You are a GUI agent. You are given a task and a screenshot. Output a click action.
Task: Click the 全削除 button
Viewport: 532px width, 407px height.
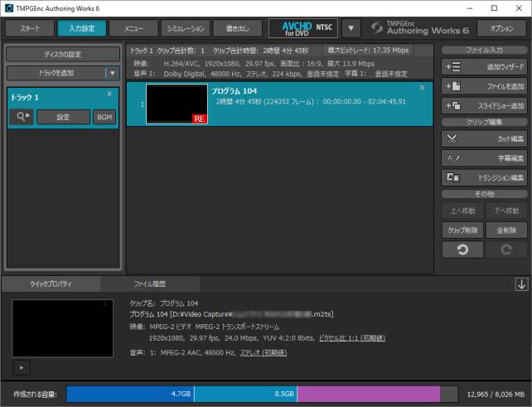click(506, 230)
